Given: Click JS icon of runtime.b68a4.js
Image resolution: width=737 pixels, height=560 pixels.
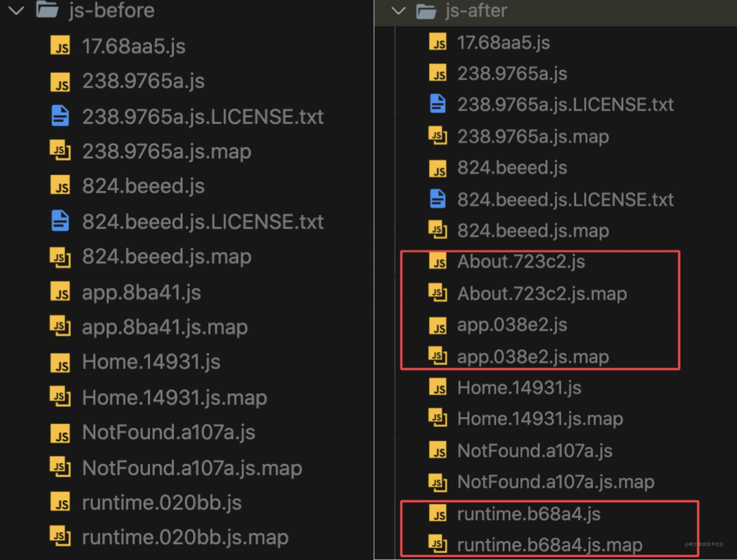Looking at the screenshot, I should point(438,513).
